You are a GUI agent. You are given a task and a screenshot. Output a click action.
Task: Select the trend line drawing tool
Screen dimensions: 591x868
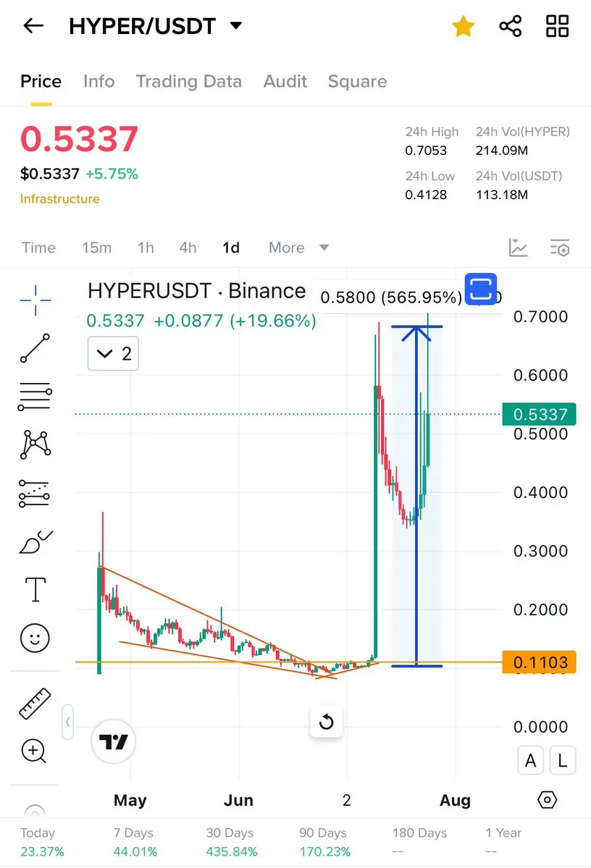pos(35,348)
